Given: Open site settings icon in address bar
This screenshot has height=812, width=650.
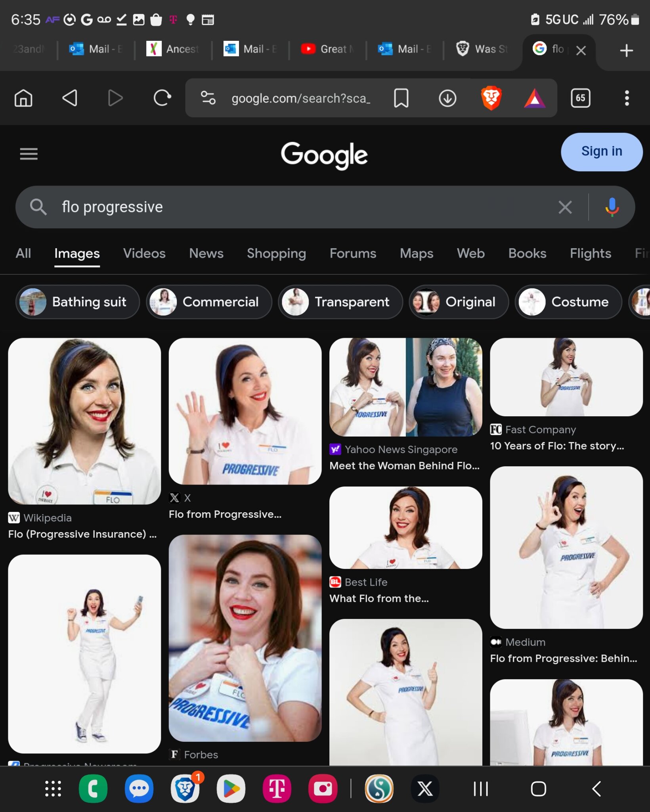Looking at the screenshot, I should (208, 98).
